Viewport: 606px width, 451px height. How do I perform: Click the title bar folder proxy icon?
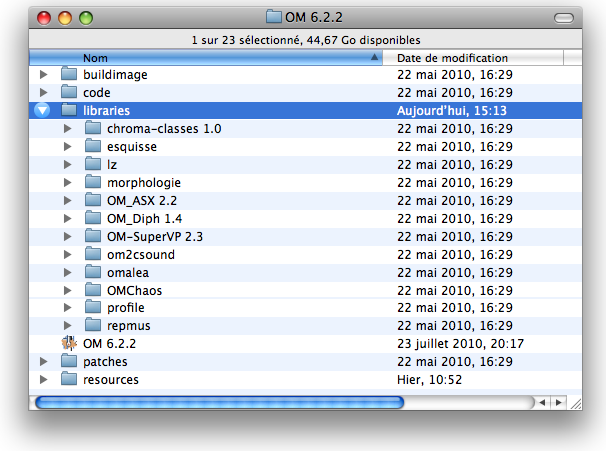(x=274, y=17)
